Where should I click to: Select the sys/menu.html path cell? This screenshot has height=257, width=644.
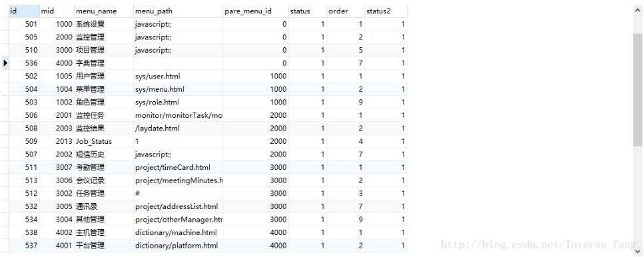pyautogui.click(x=178, y=89)
